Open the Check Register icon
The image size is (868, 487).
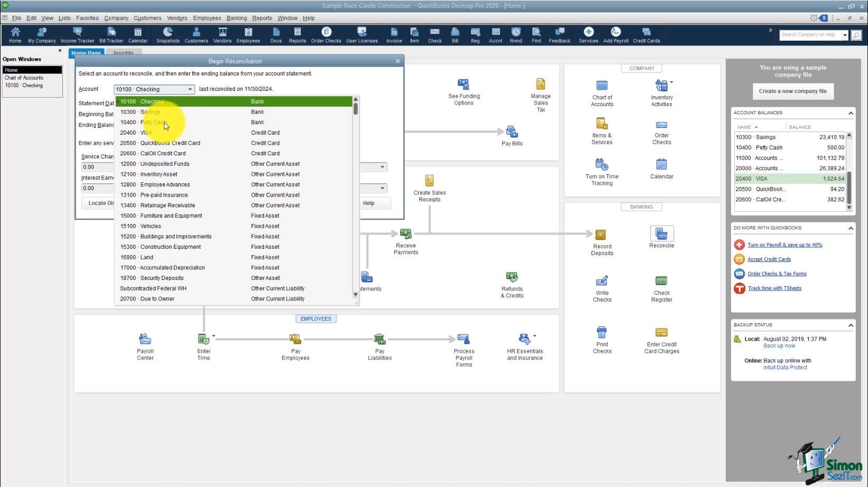click(661, 289)
